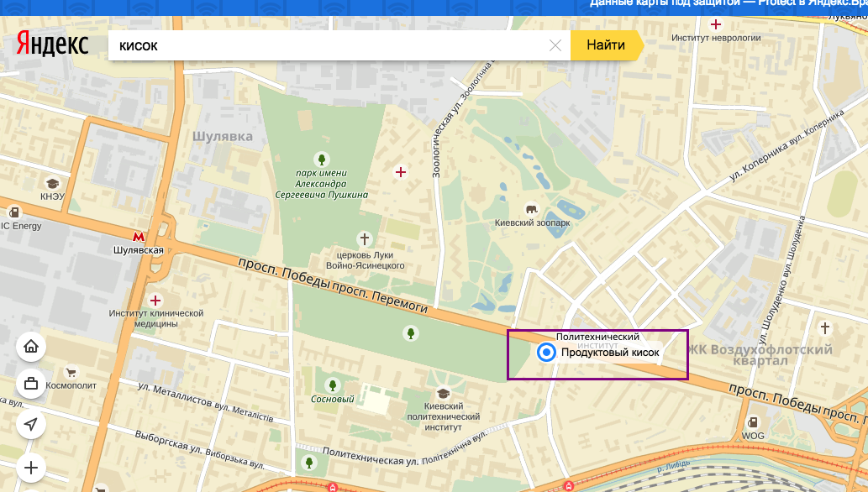Screen dimensions: 868x492
Task: Click the cross icon of церковь Луки Войно-Ясинецкого
Action: pyautogui.click(x=364, y=239)
